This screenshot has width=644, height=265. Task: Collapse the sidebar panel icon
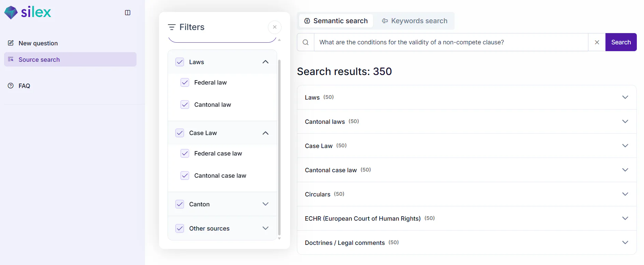(128, 13)
